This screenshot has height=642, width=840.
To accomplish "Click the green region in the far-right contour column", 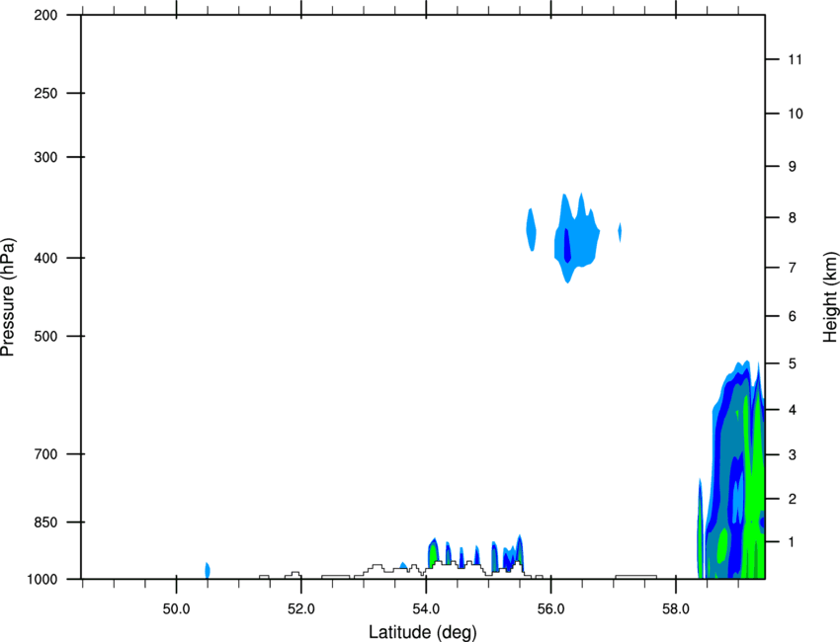I will 754,482.
